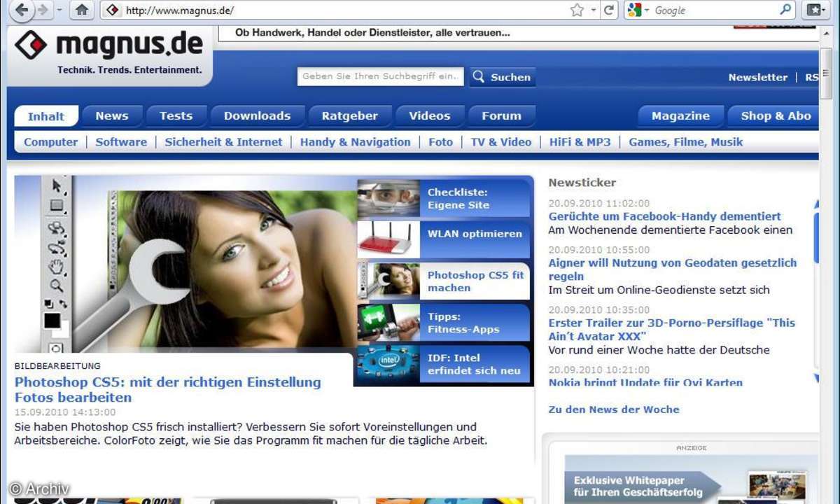The image size is (840, 504).
Task: Click the magnifier in the Google search box
Action: point(786,10)
